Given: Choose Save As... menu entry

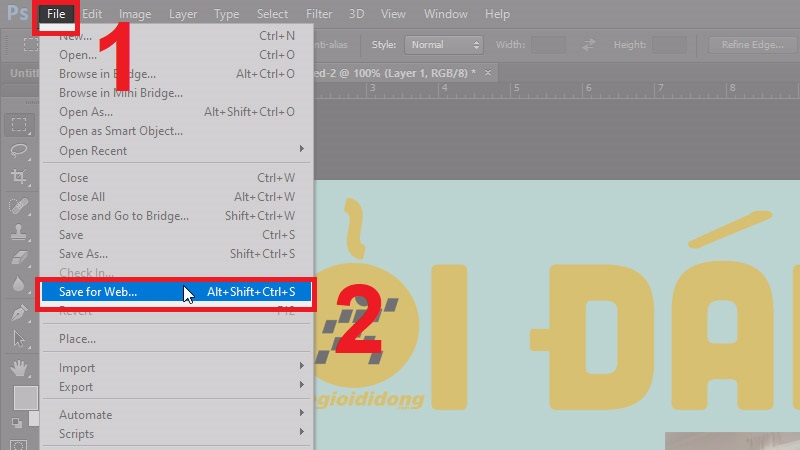Looking at the screenshot, I should pos(177,254).
